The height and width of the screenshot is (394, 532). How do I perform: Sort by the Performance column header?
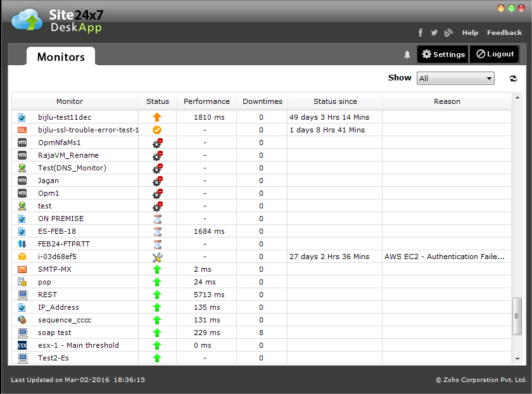coord(206,101)
